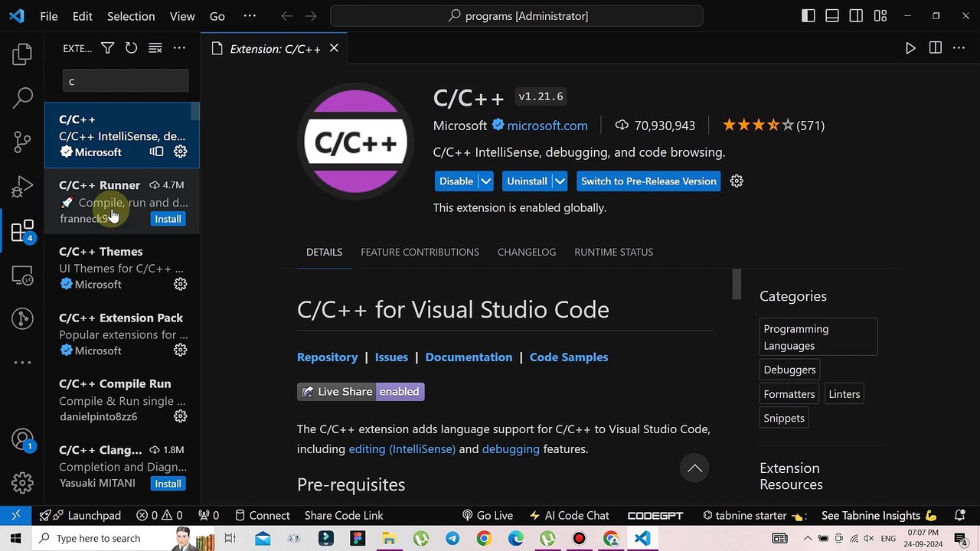Open Extensions views and more actions menu
This screenshot has height=551, width=980.
tap(179, 48)
